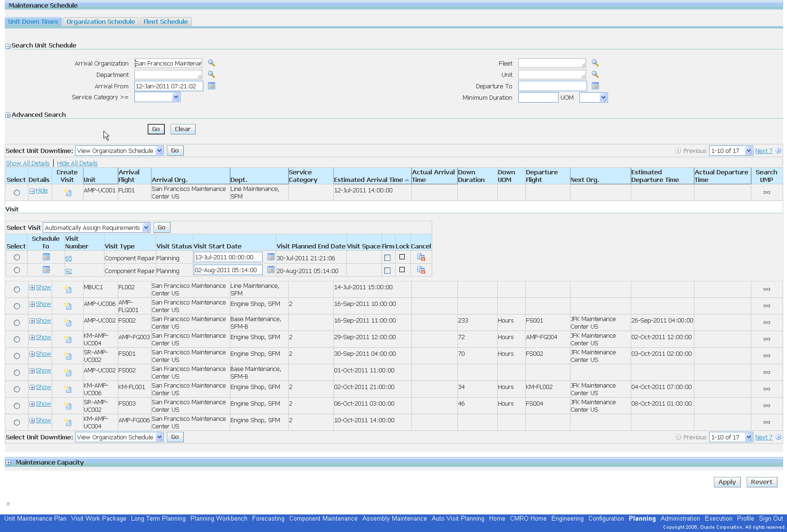The height and width of the screenshot is (532, 787).
Task: Click Schedule To icon for visit 65
Action: pos(46,257)
